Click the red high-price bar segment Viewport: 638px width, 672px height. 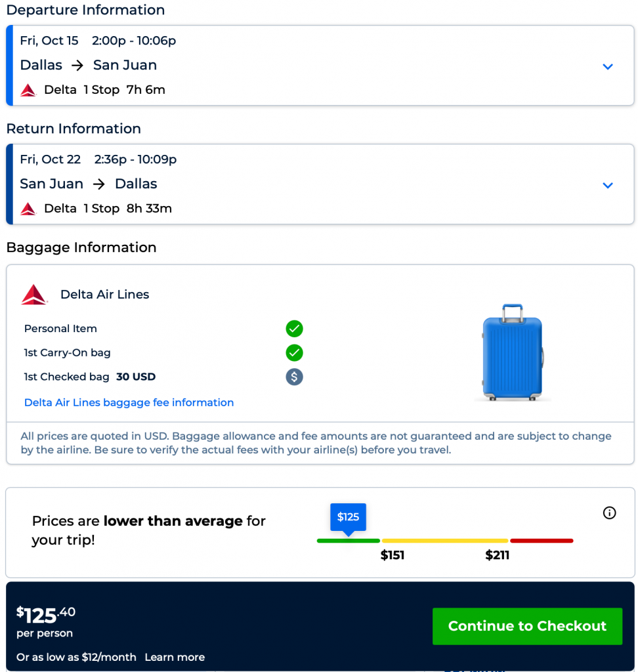542,541
